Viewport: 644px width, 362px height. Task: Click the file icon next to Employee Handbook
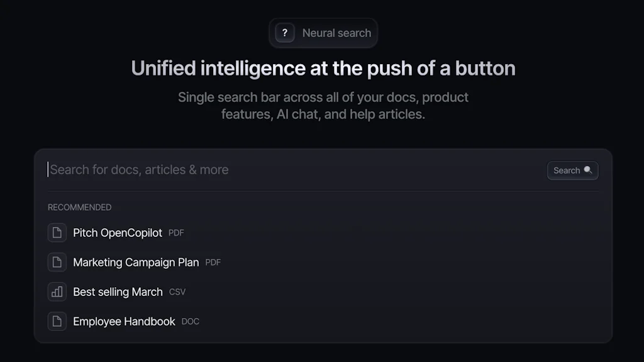pos(57,321)
